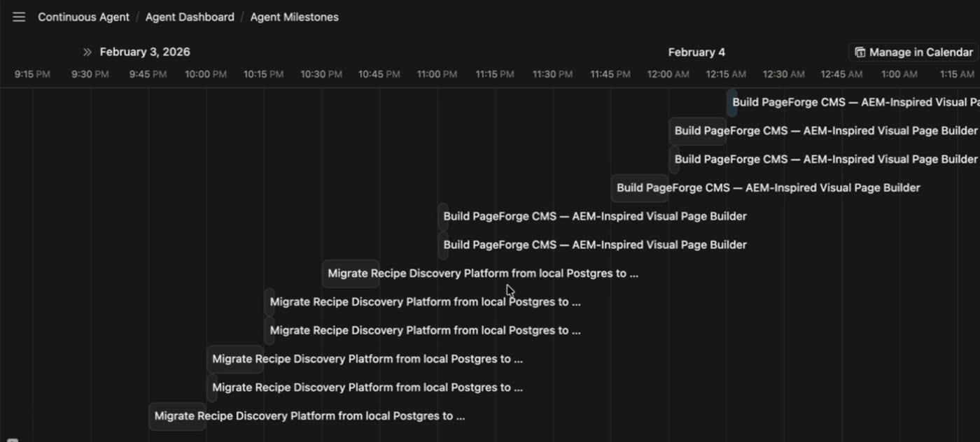This screenshot has width=980, height=442.
Task: Click the February 3, 2026 date label
Action: click(x=145, y=52)
